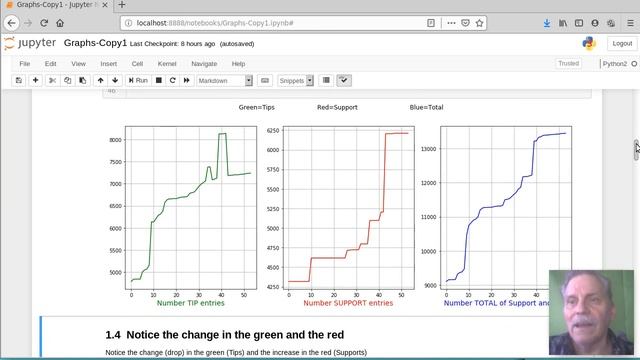This screenshot has width=640, height=360.
Task: Insert a cell below with plus icon
Action: [x=36, y=80]
